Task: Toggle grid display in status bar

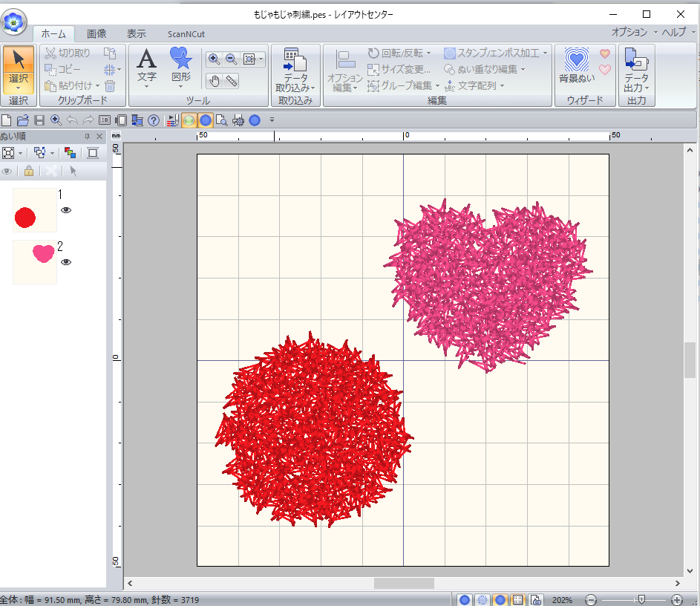Action: coord(519,599)
